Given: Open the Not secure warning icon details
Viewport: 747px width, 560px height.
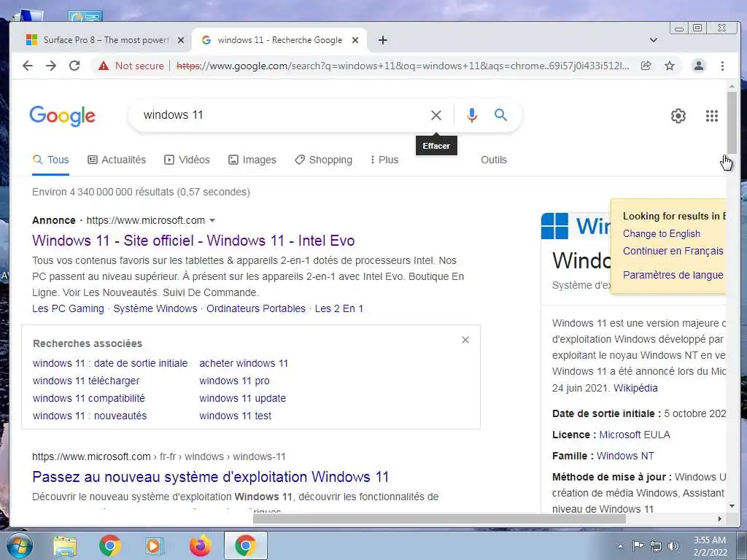Looking at the screenshot, I should click(104, 66).
